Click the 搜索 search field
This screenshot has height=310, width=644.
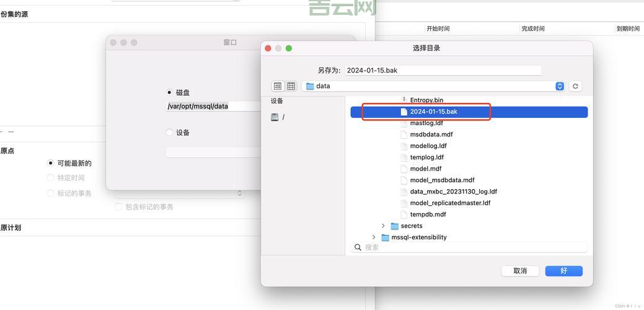pos(469,247)
